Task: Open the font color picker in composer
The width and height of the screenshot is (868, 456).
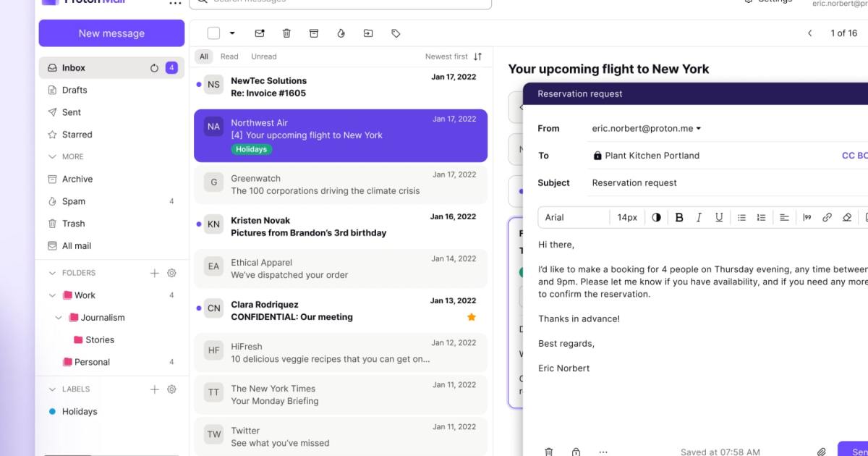Action: (x=656, y=217)
